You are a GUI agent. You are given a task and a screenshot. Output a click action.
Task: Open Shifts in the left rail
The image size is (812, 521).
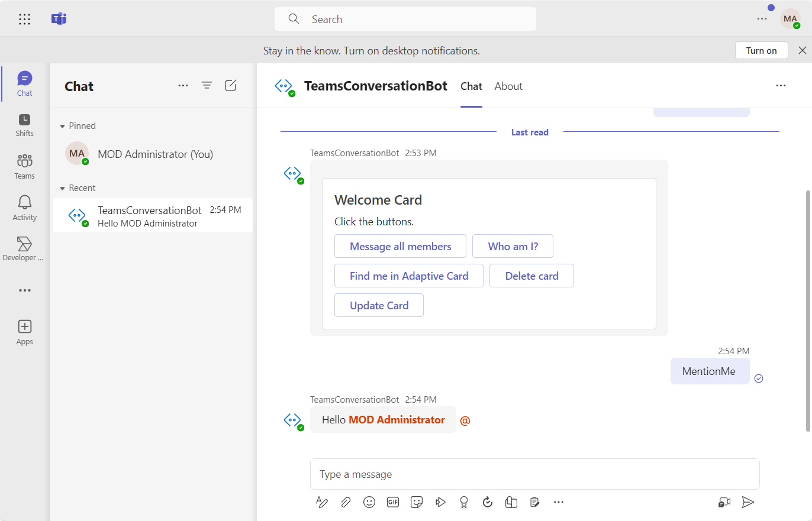pyautogui.click(x=24, y=125)
